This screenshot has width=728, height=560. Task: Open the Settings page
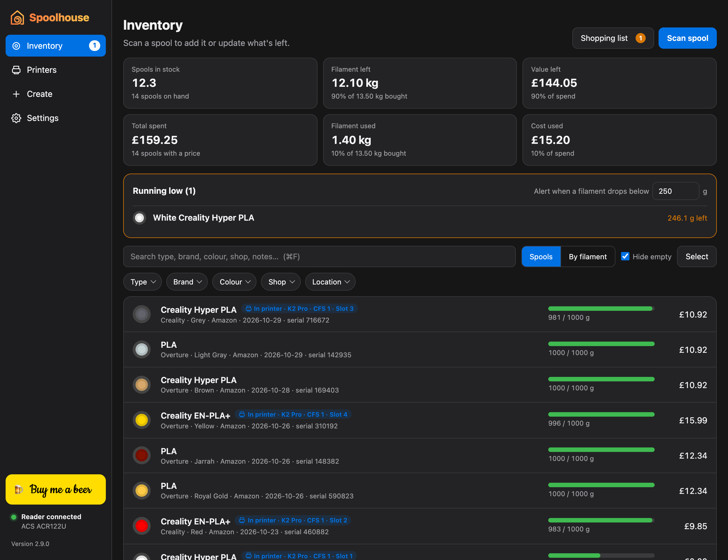[x=56, y=118]
